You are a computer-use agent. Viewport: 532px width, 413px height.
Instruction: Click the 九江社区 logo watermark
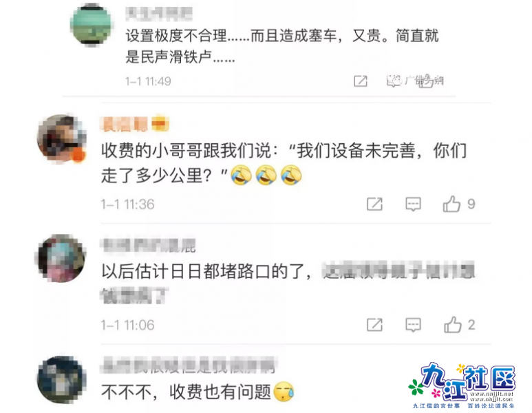[x=463, y=385]
